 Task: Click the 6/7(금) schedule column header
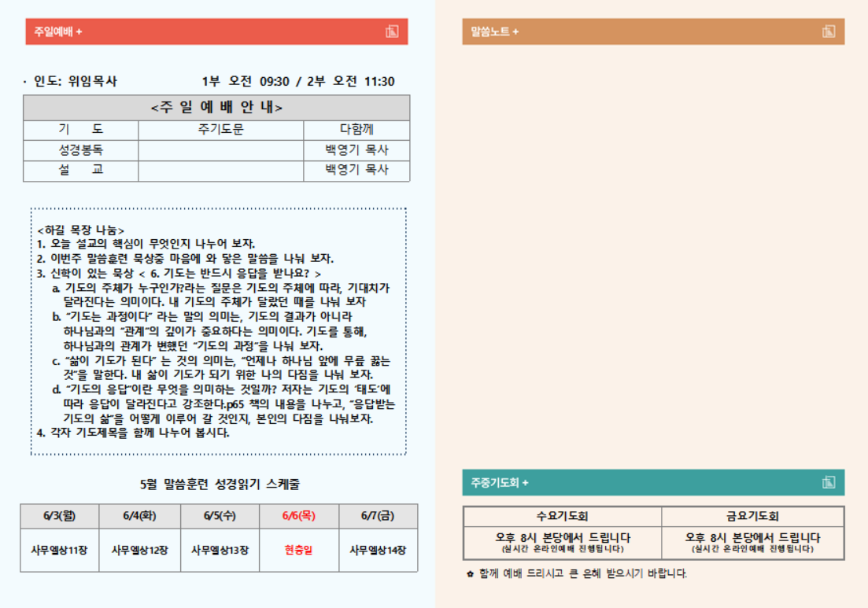(379, 516)
